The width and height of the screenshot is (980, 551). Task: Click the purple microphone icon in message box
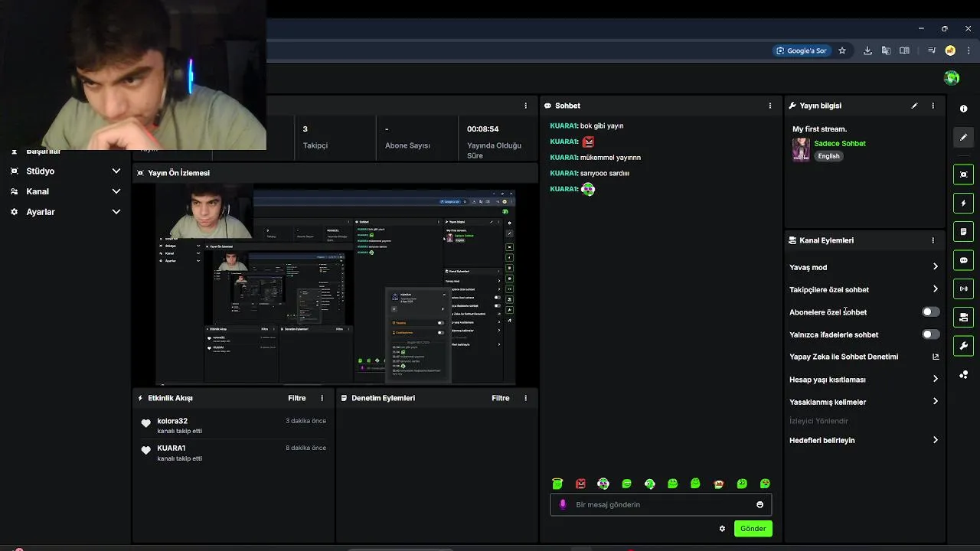point(563,504)
